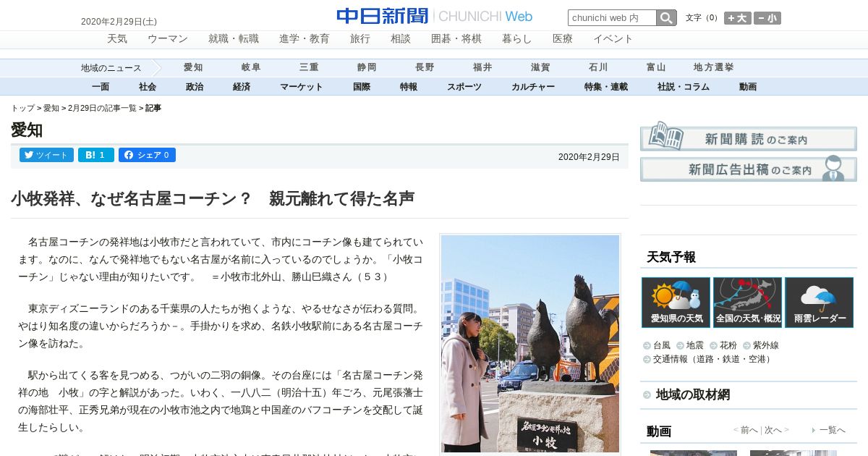868x456 pixels.
Task: Select 長野 regional news tab
Action: [x=425, y=67]
